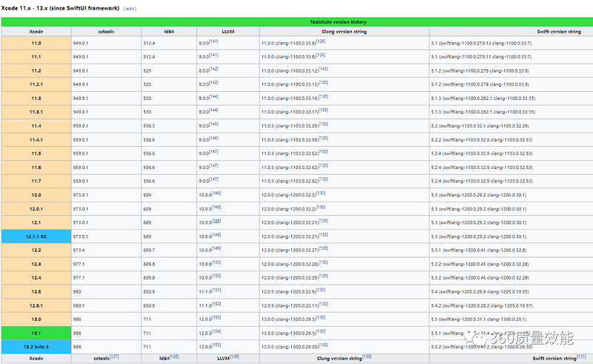593x364 pixels.
Task: Click the green Xcode 13.1 cell
Action: click(36, 334)
